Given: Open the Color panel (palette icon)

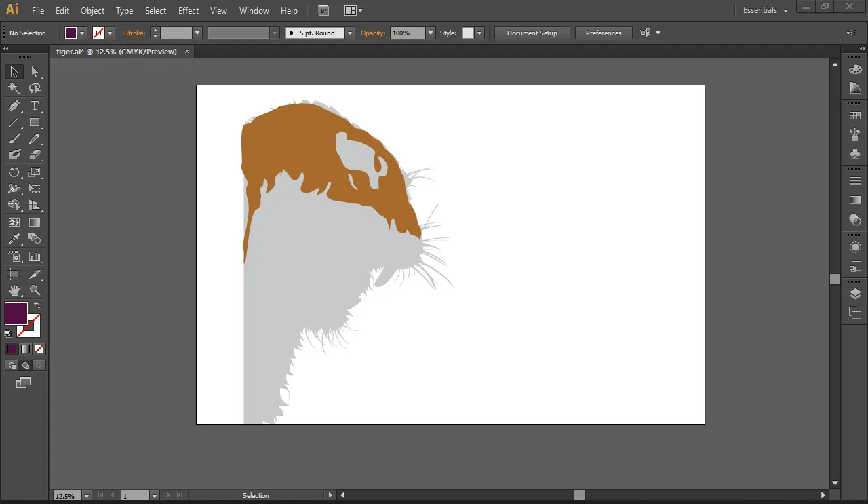Looking at the screenshot, I should (855, 69).
